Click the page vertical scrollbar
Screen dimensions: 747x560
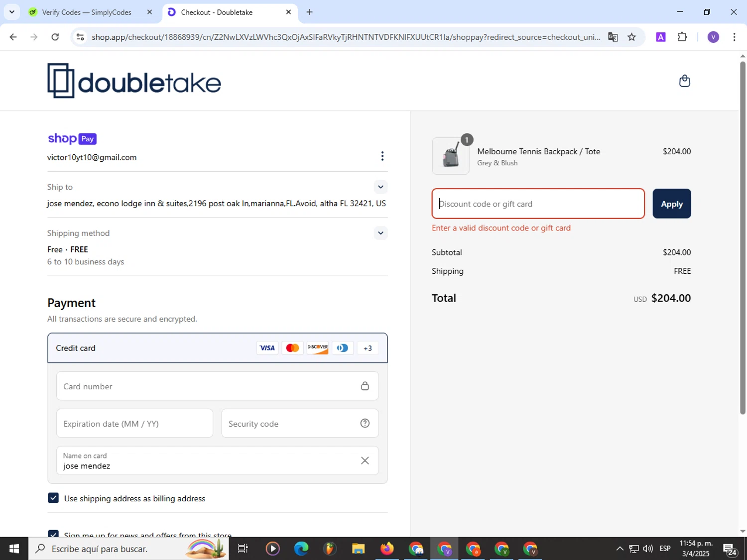tap(743, 239)
